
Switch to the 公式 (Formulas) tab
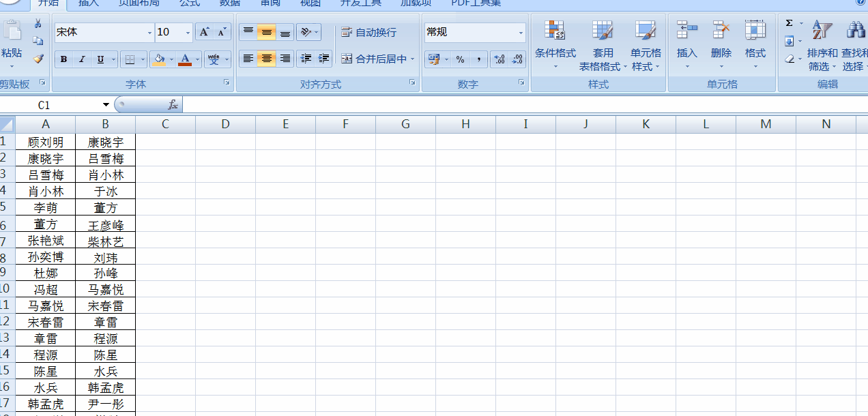tap(190, 3)
